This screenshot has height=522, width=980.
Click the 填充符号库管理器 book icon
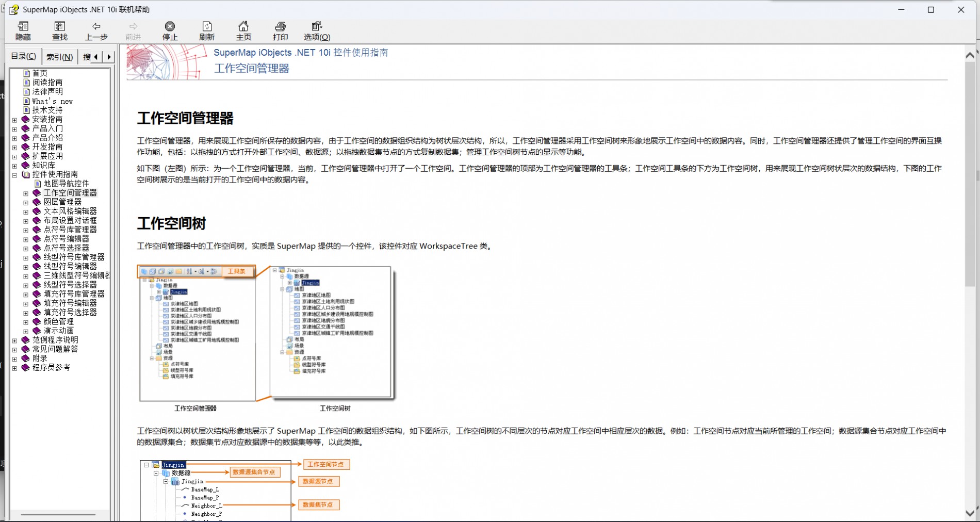click(37, 294)
